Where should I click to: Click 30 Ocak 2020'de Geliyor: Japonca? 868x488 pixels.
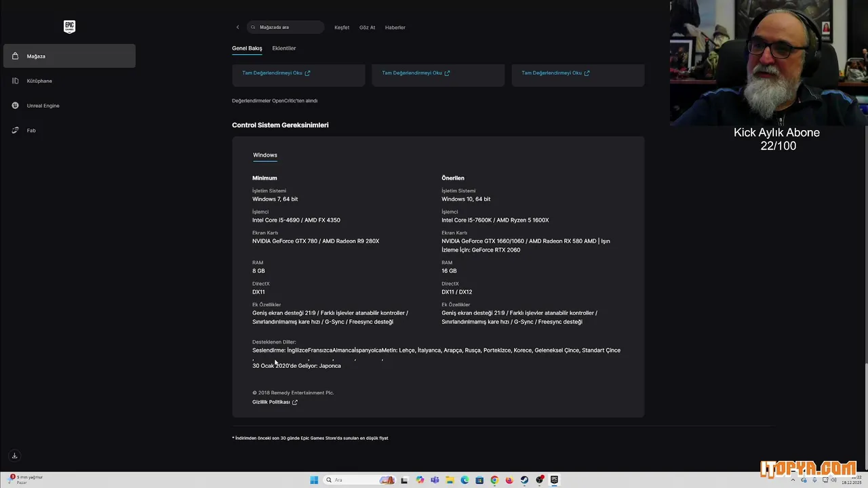pos(296,366)
